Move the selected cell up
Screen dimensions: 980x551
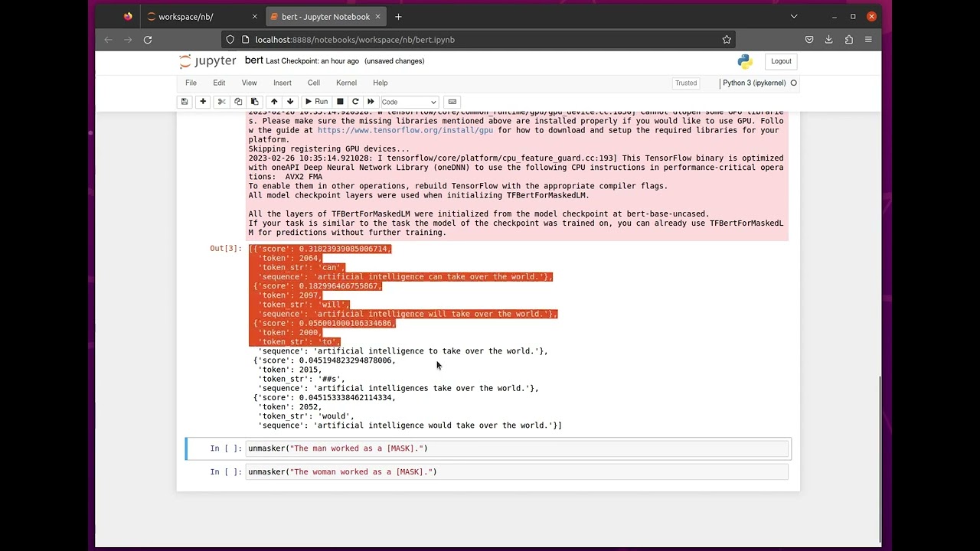tap(274, 102)
